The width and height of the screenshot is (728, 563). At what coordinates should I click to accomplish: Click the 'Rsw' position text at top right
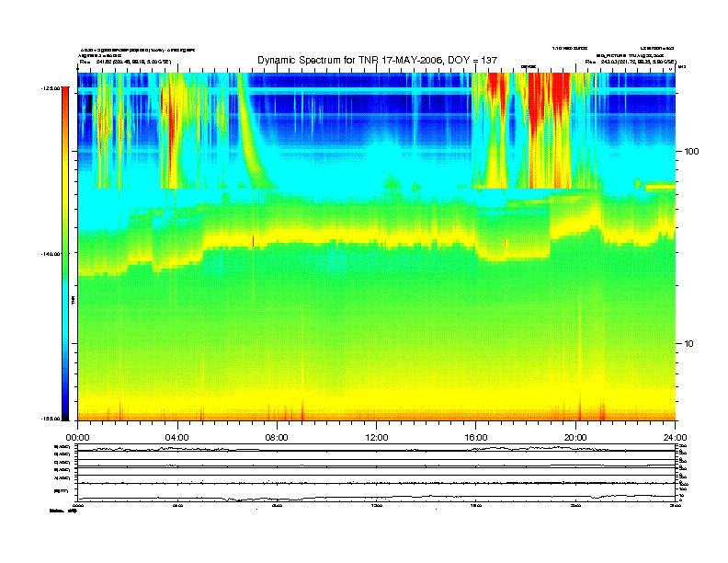pos(631,62)
